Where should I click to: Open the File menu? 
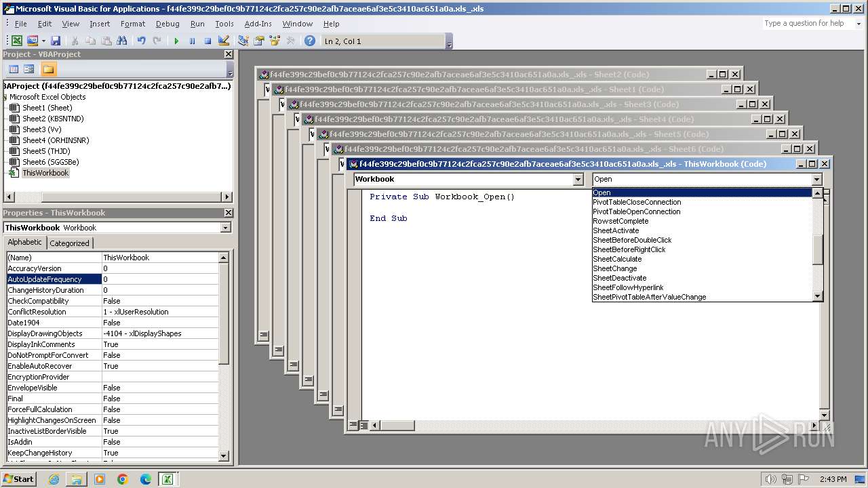tap(21, 24)
